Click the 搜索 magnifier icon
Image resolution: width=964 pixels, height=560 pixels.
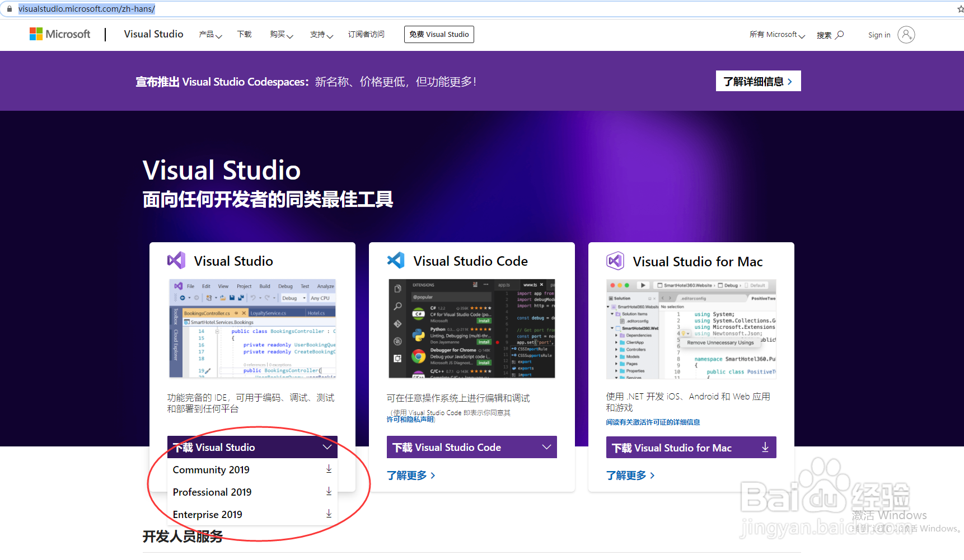(x=840, y=35)
